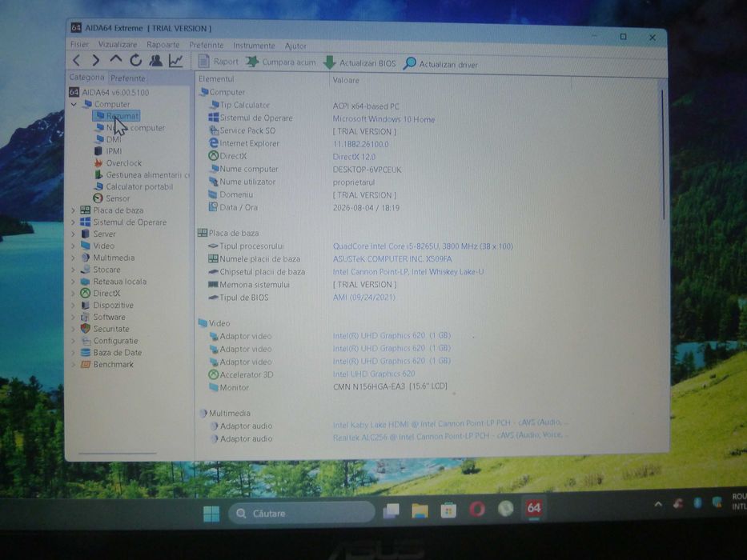Open ASUSTeK COMPUTER INC. X509FA link

pyautogui.click(x=392, y=259)
